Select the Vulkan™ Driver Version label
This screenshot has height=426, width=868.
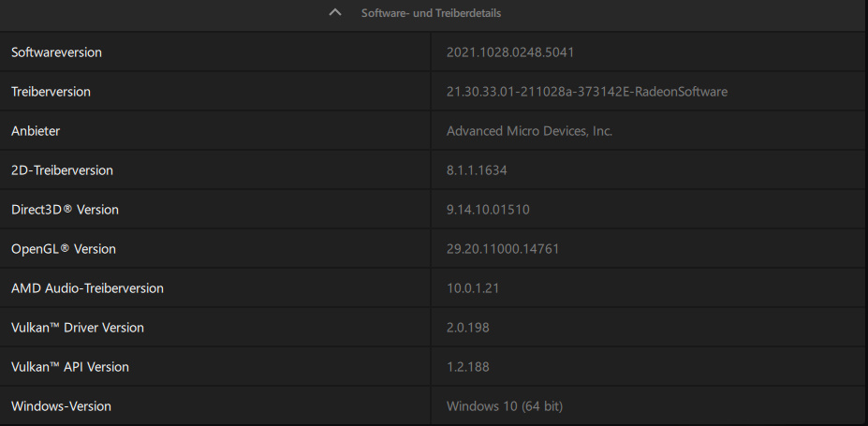click(x=77, y=328)
